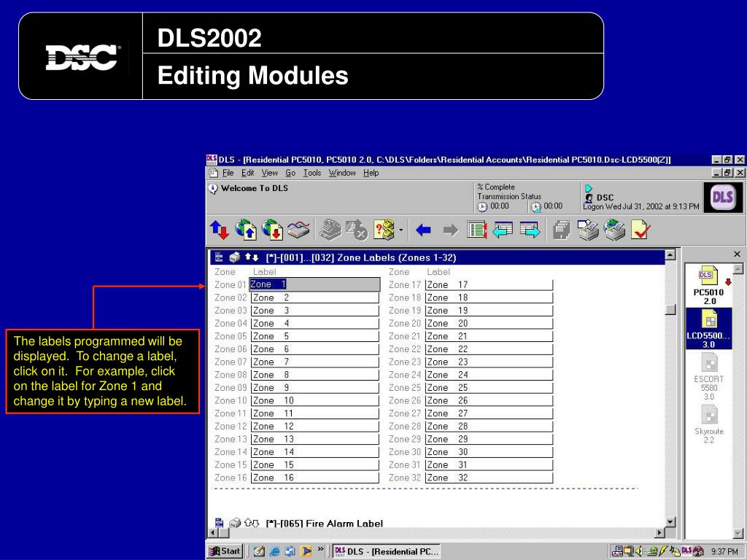This screenshot has width=747, height=560.
Task: Click the note with red checkmark icon
Action: tap(640, 230)
